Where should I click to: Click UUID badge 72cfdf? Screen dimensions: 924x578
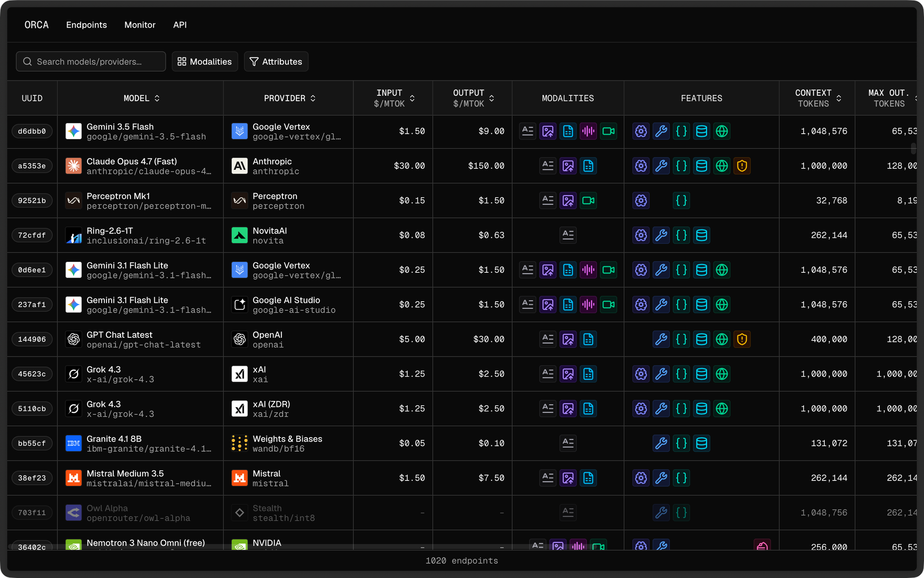pos(32,235)
